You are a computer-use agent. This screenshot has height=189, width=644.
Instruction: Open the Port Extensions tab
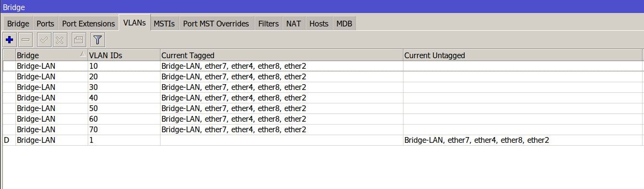(89, 24)
